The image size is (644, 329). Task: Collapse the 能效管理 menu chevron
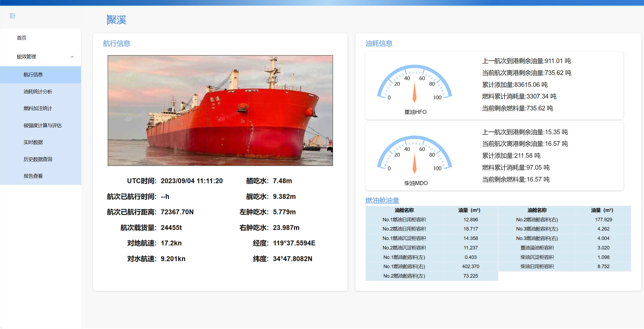pyautogui.click(x=72, y=57)
